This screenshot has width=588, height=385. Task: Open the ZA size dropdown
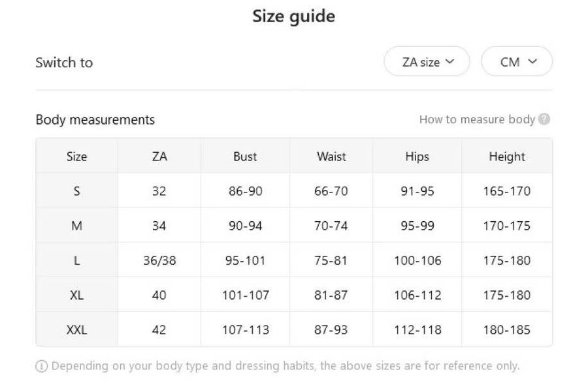coord(427,62)
